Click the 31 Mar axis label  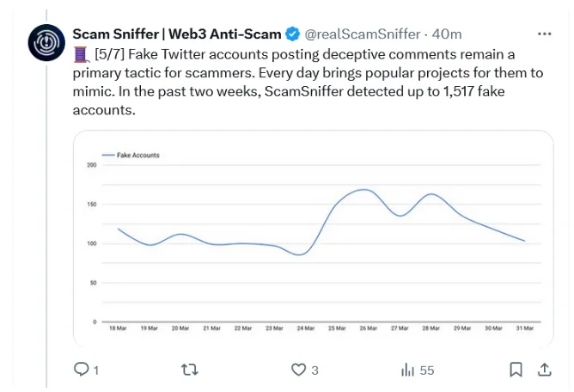(x=525, y=328)
